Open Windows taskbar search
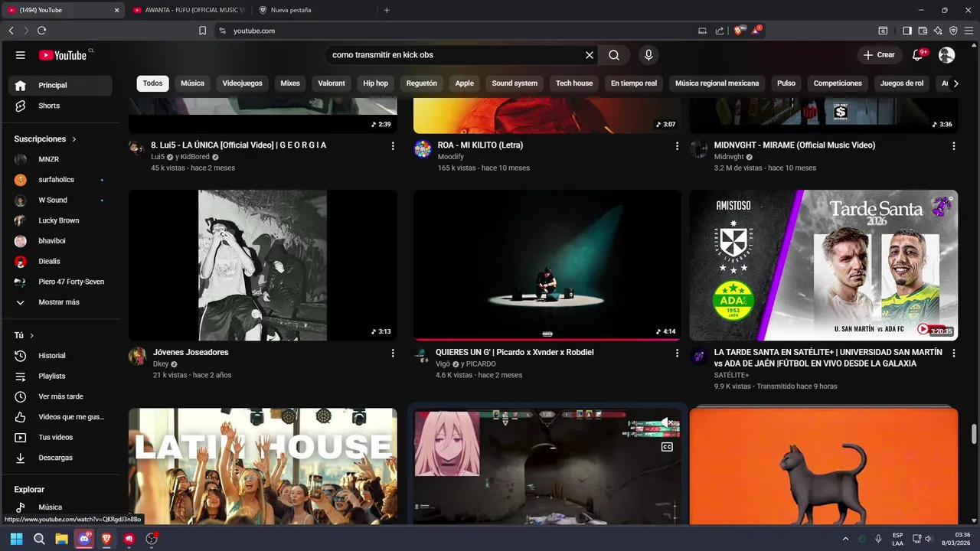980x551 pixels. pyautogui.click(x=39, y=539)
